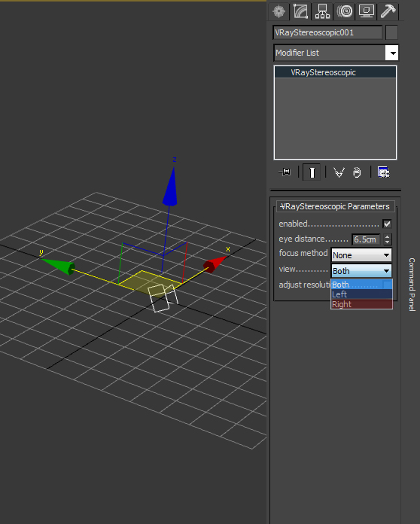Choose Both from the view list

(361, 285)
